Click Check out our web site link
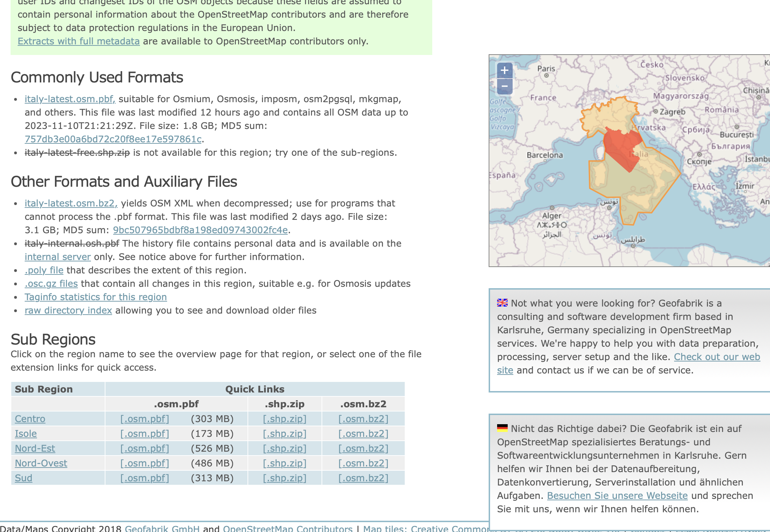770x532 pixels. 717,357
